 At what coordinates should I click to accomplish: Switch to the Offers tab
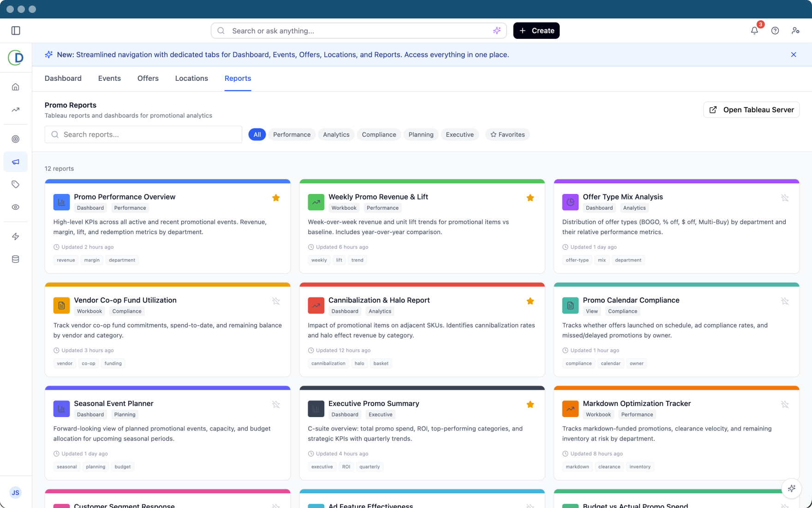[148, 79]
